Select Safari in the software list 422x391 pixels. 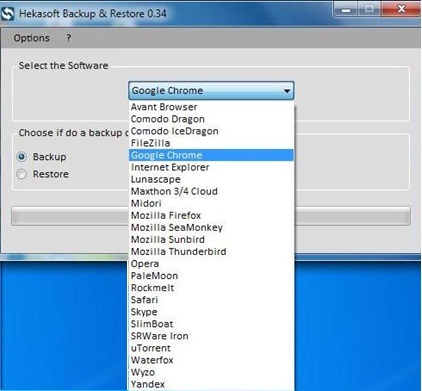(x=211, y=300)
